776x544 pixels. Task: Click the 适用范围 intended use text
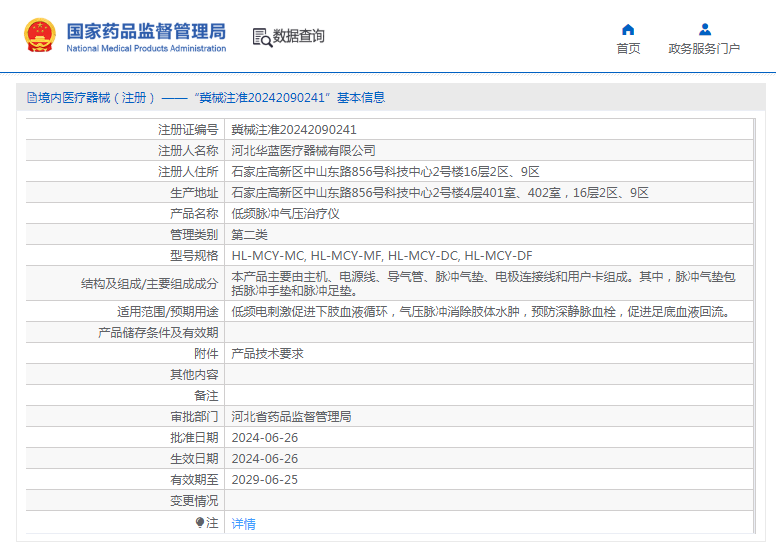coord(481,312)
